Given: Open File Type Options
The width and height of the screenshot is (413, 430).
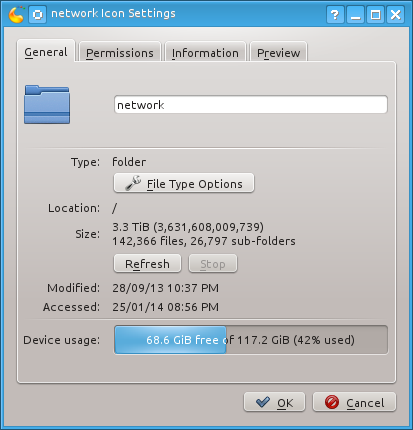Looking at the screenshot, I should 184,183.
